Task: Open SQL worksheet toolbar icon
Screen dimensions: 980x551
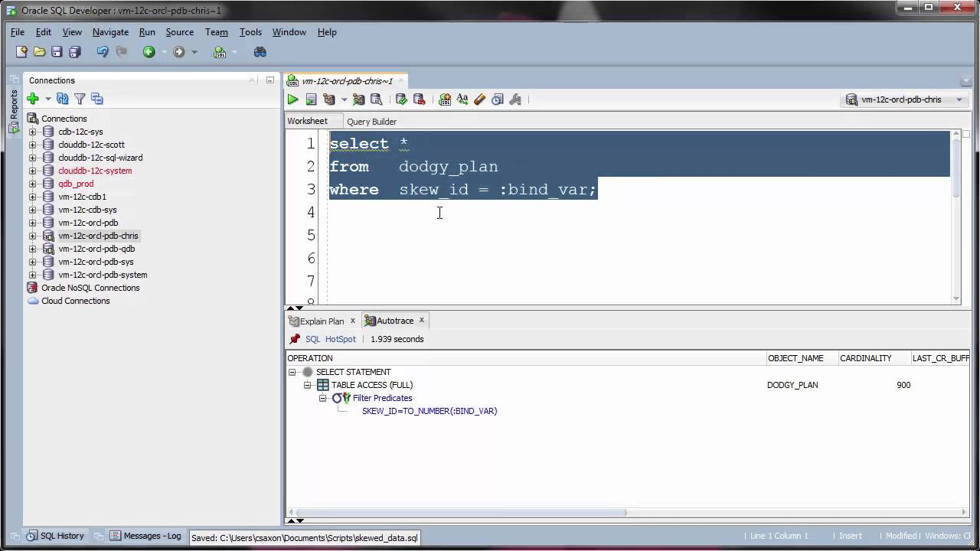Action: click(220, 52)
